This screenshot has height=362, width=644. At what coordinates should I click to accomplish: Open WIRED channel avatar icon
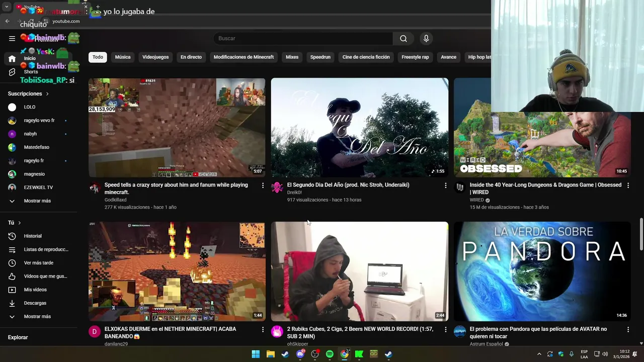460,188
